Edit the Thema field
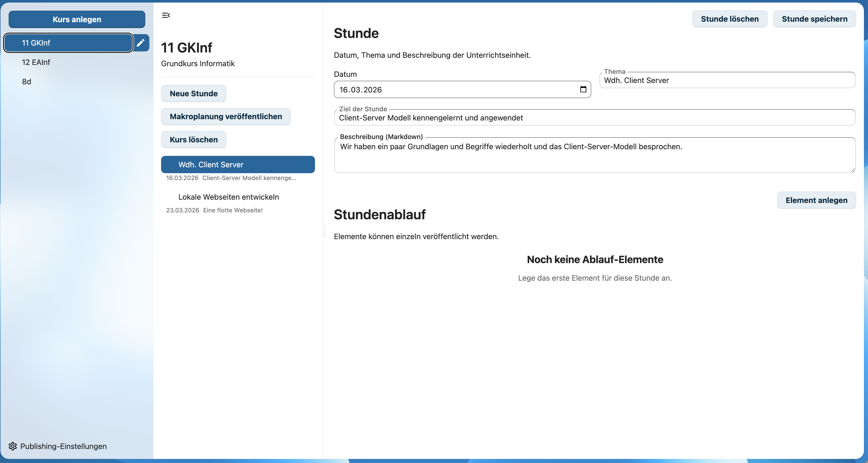The height and width of the screenshot is (463, 868). [708, 80]
